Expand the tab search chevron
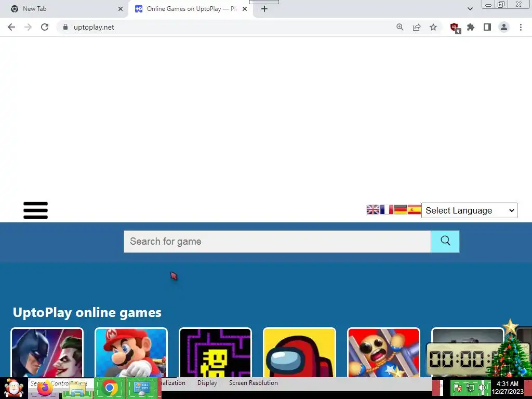 click(470, 9)
